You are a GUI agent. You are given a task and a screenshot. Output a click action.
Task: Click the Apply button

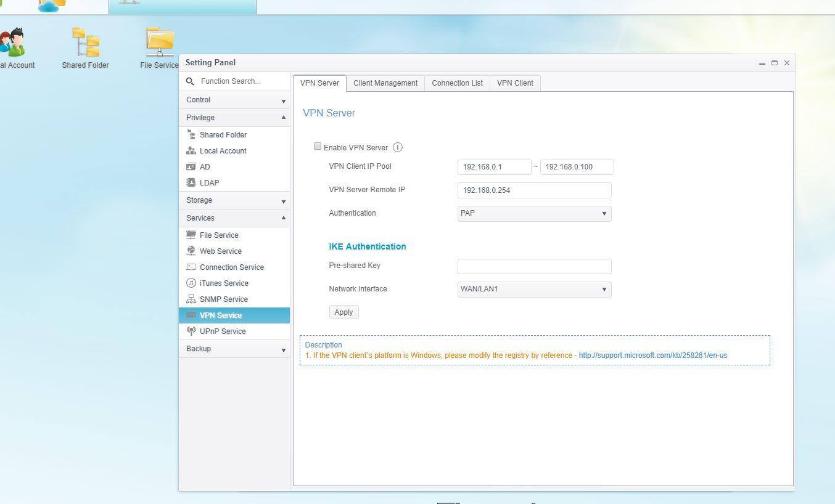pos(343,312)
